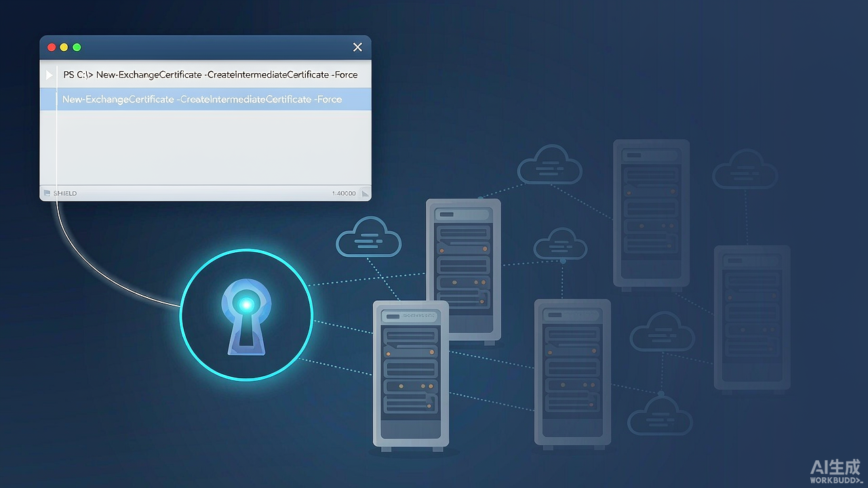This screenshot has width=868, height=488.
Task: Click the bright cloud icon beside the keyhole
Action: pos(369,237)
